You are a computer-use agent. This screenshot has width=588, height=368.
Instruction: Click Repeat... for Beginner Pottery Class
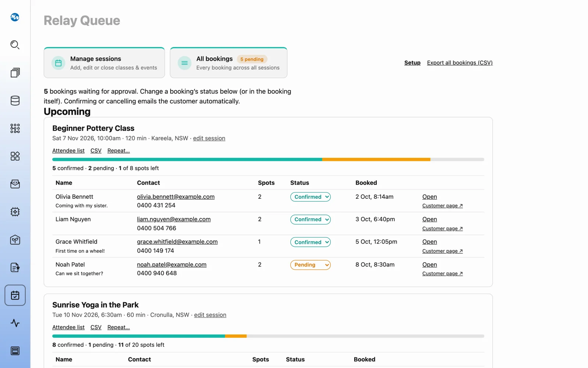pyautogui.click(x=118, y=151)
